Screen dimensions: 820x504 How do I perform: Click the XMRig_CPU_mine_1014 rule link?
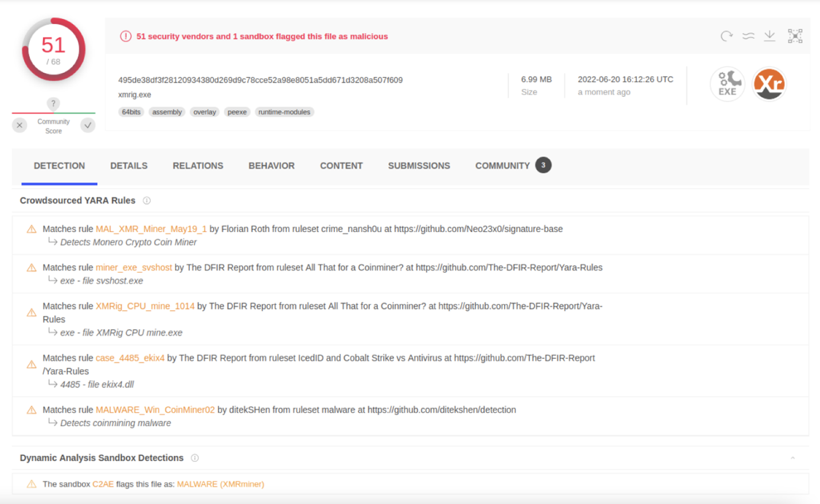coord(145,306)
